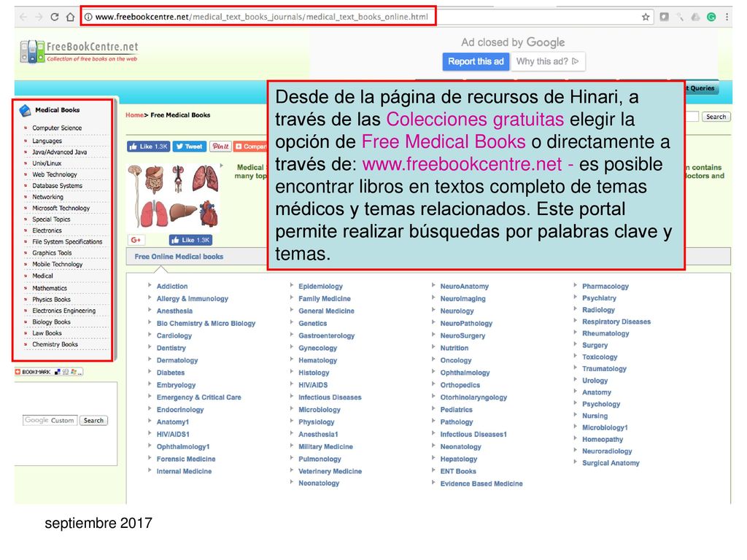Open the Addiction books link
The height and width of the screenshot is (560, 747).
click(x=172, y=287)
